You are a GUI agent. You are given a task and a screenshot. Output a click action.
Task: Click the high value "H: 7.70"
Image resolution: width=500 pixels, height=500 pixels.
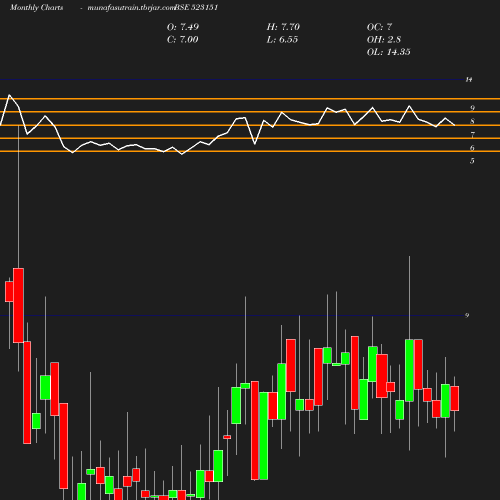(x=283, y=27)
